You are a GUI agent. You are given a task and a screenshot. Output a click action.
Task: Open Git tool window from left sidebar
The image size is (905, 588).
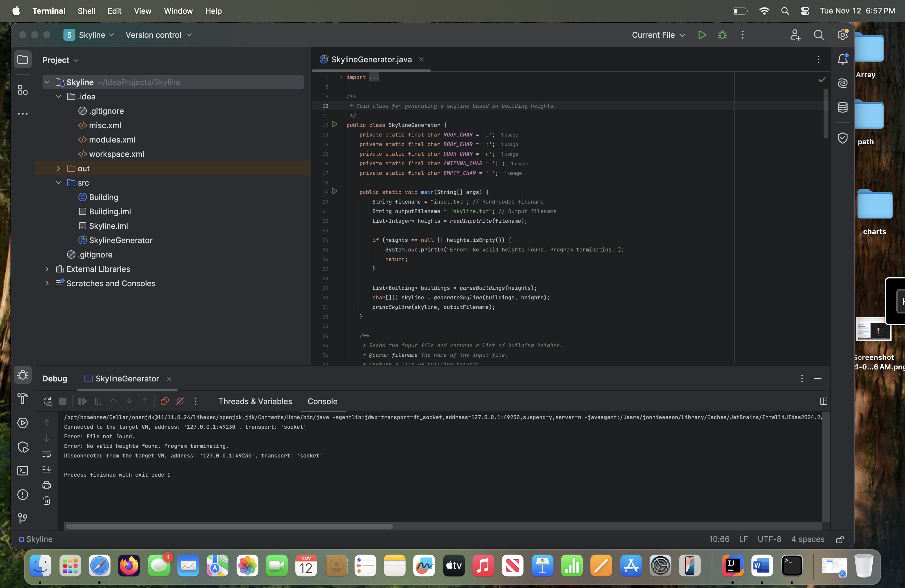tap(23, 518)
